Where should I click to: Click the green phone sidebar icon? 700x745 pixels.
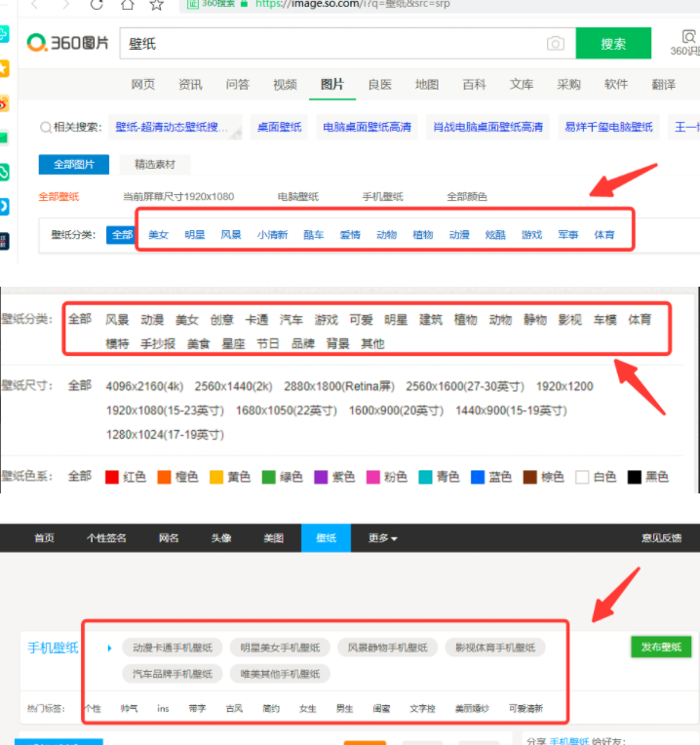4,172
